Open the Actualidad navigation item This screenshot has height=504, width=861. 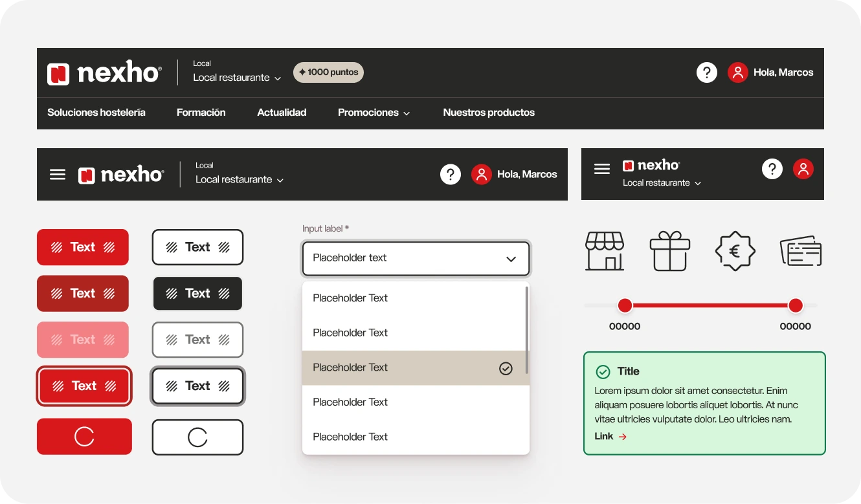(282, 113)
